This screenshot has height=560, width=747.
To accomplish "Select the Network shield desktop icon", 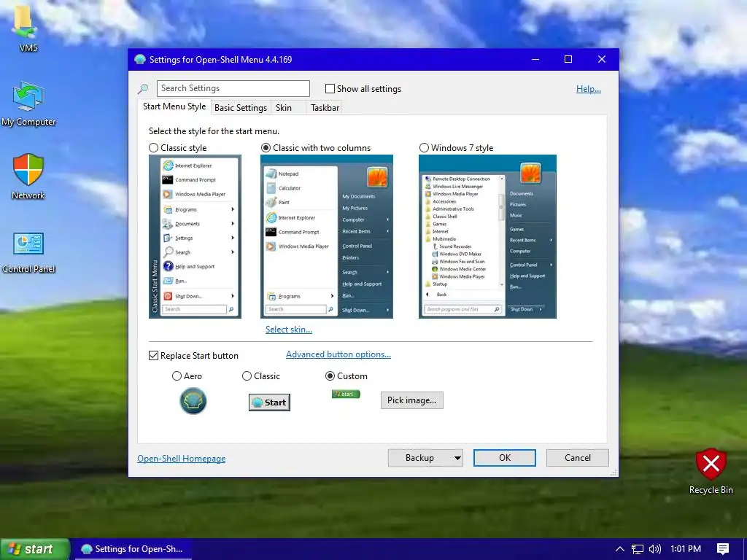I will pyautogui.click(x=28, y=169).
